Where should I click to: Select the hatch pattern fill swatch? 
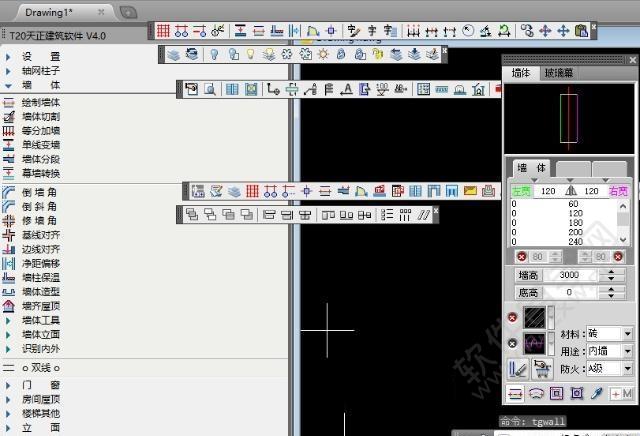[534, 317]
